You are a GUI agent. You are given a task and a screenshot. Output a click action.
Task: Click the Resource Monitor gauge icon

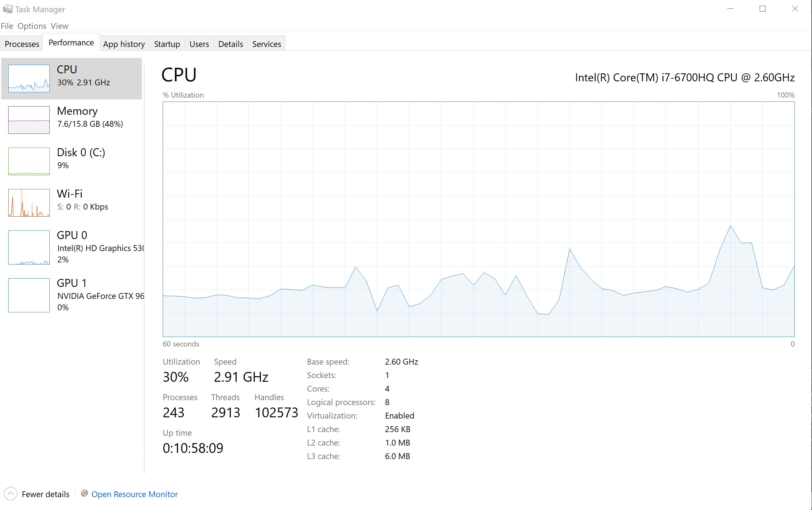pyautogui.click(x=84, y=493)
